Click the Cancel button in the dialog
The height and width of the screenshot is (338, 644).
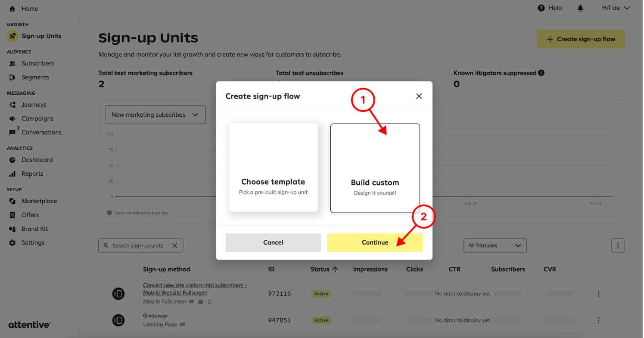(273, 242)
